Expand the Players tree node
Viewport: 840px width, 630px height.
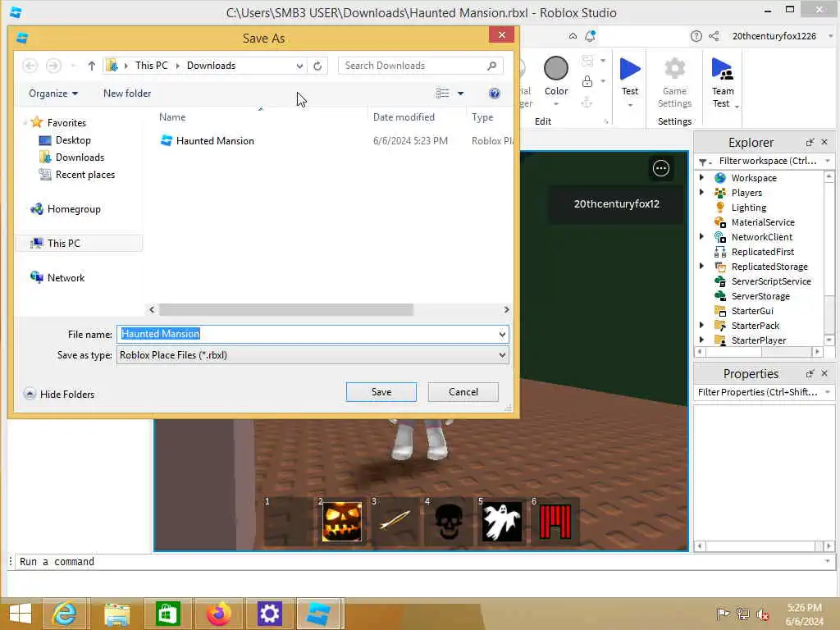point(702,192)
